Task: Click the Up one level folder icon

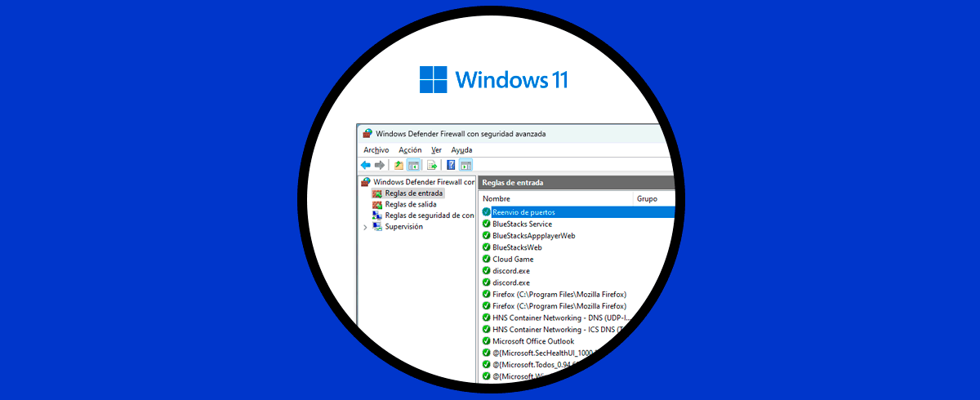Action: (x=399, y=165)
